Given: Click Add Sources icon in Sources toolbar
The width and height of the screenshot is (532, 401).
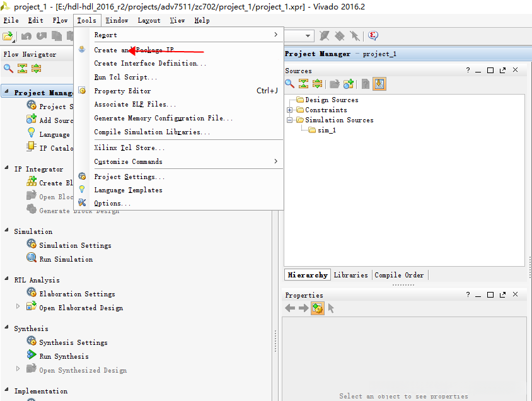Looking at the screenshot, I should tap(349, 84).
